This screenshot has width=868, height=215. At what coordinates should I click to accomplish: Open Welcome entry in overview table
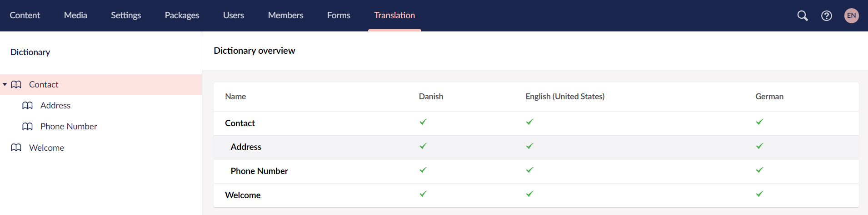tap(243, 195)
